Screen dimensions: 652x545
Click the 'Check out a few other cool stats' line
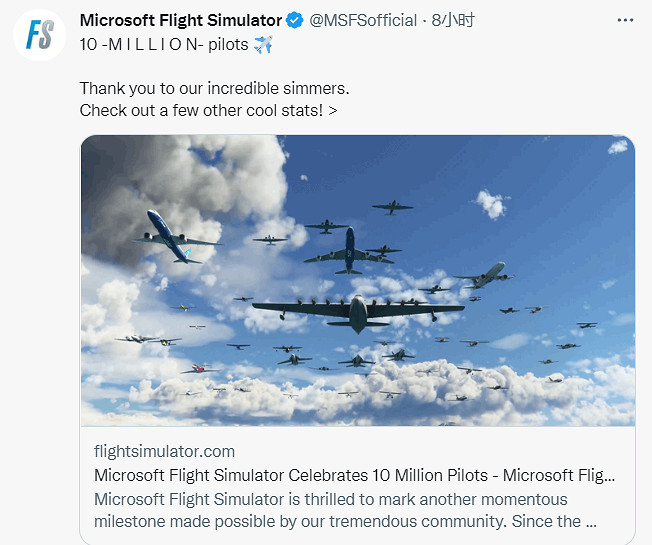(x=200, y=110)
